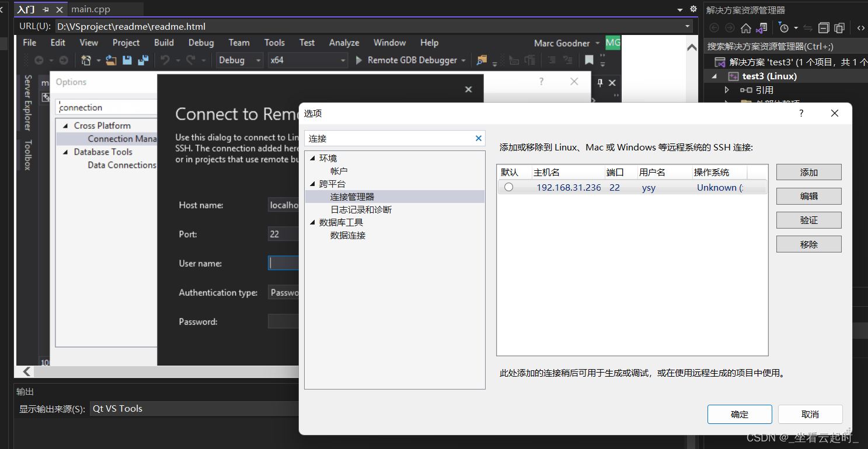The width and height of the screenshot is (868, 449).
Task: Click the Save All toolbar icon
Action: [142, 60]
